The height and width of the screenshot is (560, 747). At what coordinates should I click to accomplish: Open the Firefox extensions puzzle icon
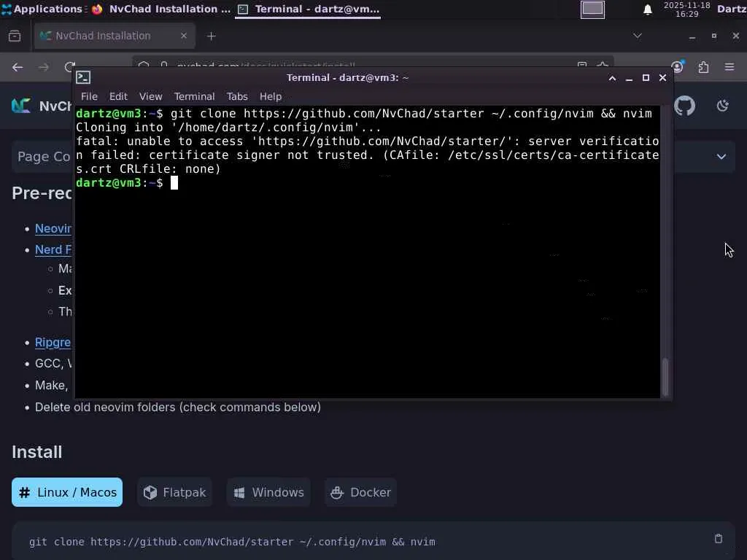click(x=704, y=68)
